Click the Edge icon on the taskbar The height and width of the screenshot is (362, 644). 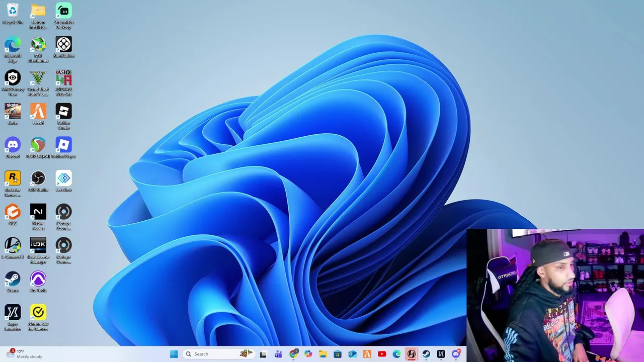pos(396,354)
